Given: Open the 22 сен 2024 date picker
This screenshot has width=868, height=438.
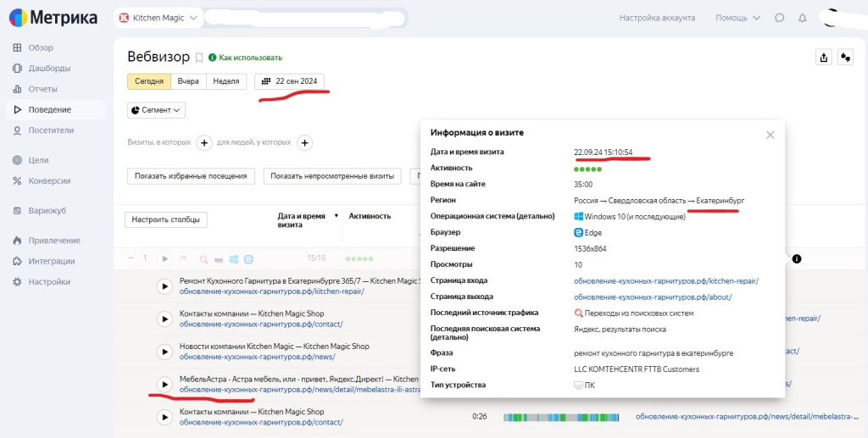Looking at the screenshot, I should (290, 81).
